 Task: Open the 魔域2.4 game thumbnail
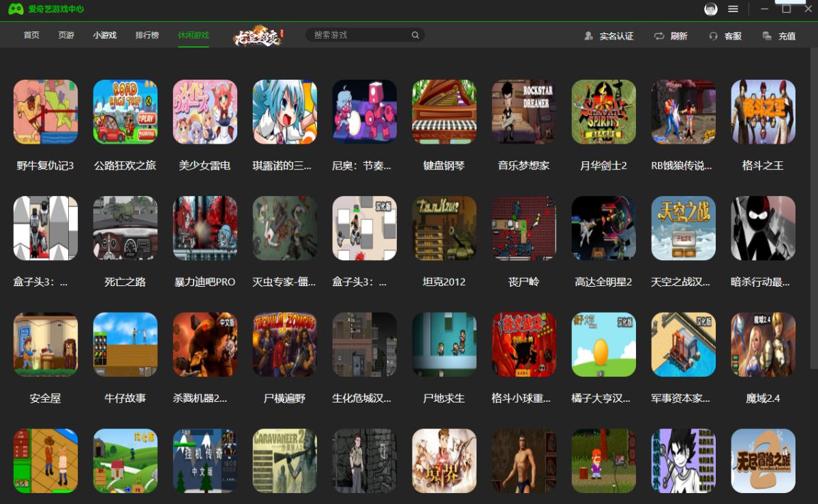coord(762,345)
